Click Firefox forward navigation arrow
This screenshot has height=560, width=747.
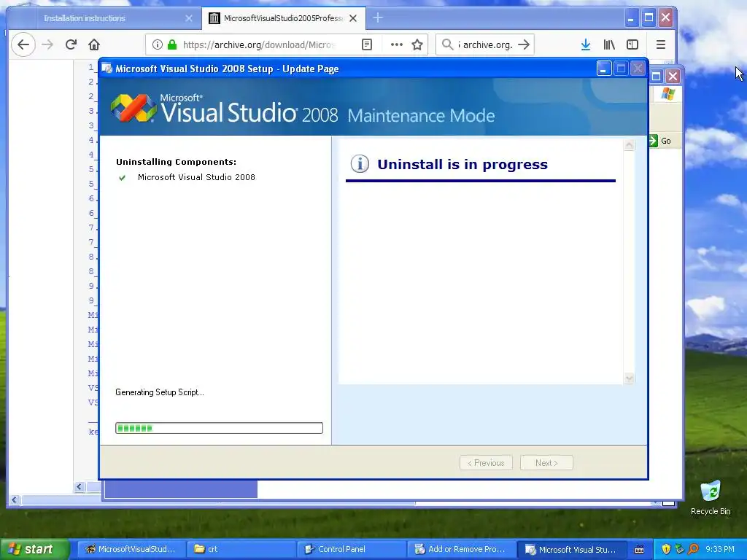47,44
